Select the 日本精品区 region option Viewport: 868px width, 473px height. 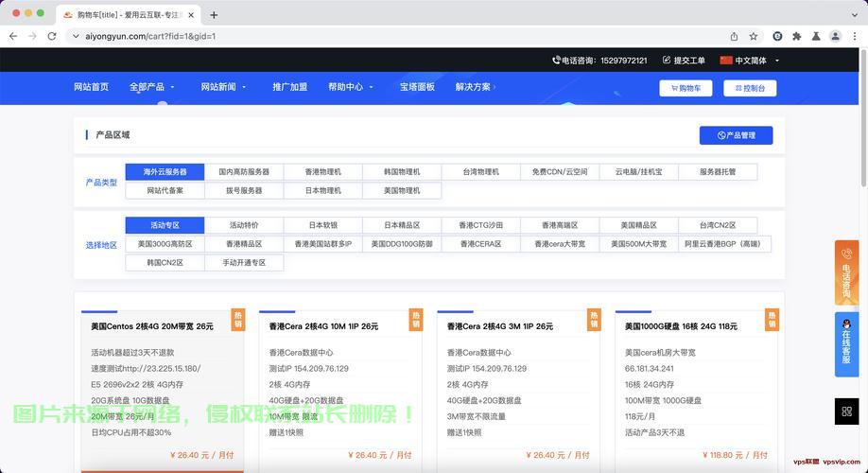(x=402, y=225)
